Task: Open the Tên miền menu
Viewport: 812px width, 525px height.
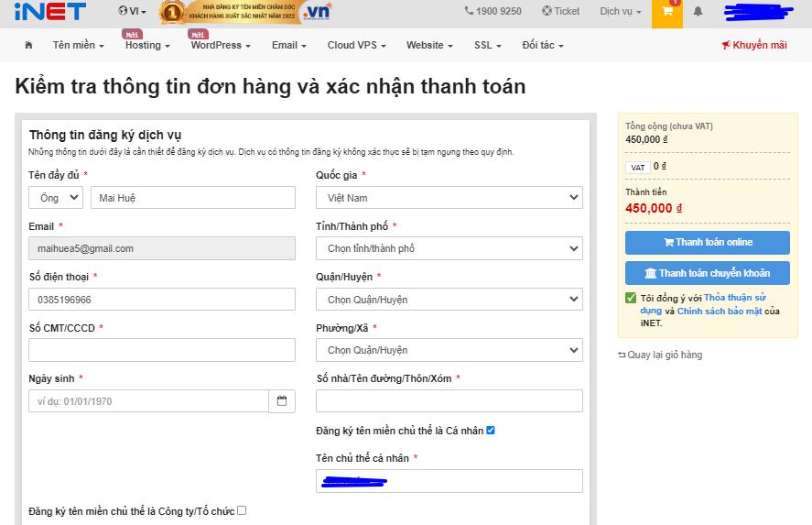Action: coord(78,45)
